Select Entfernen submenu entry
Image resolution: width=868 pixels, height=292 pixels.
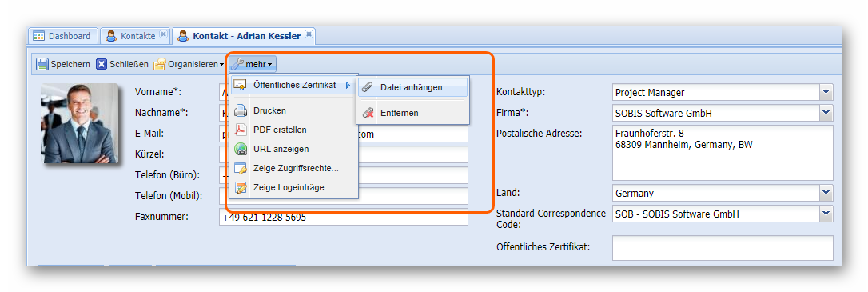tap(413, 113)
